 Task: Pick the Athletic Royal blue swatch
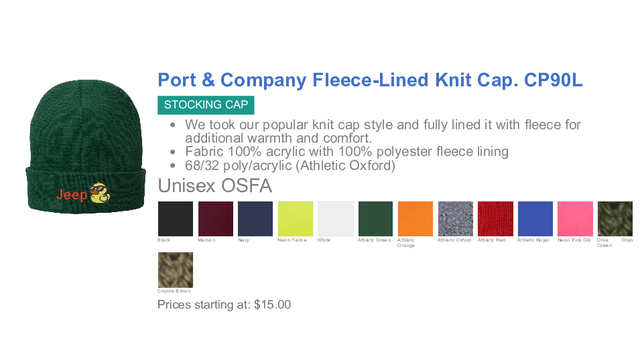(535, 219)
